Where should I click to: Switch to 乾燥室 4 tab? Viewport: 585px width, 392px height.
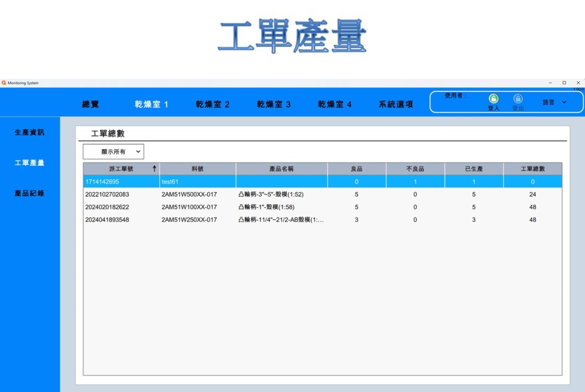pyautogui.click(x=335, y=104)
